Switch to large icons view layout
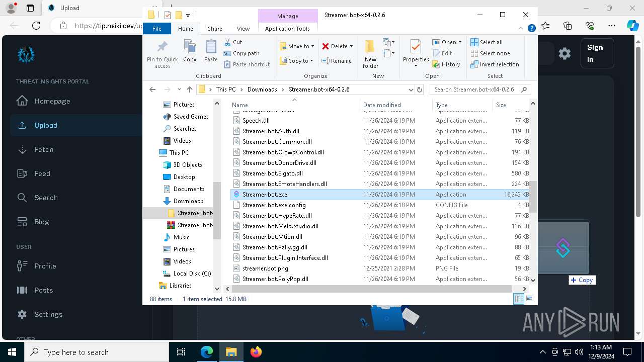This screenshot has height=362, width=644. click(x=529, y=299)
